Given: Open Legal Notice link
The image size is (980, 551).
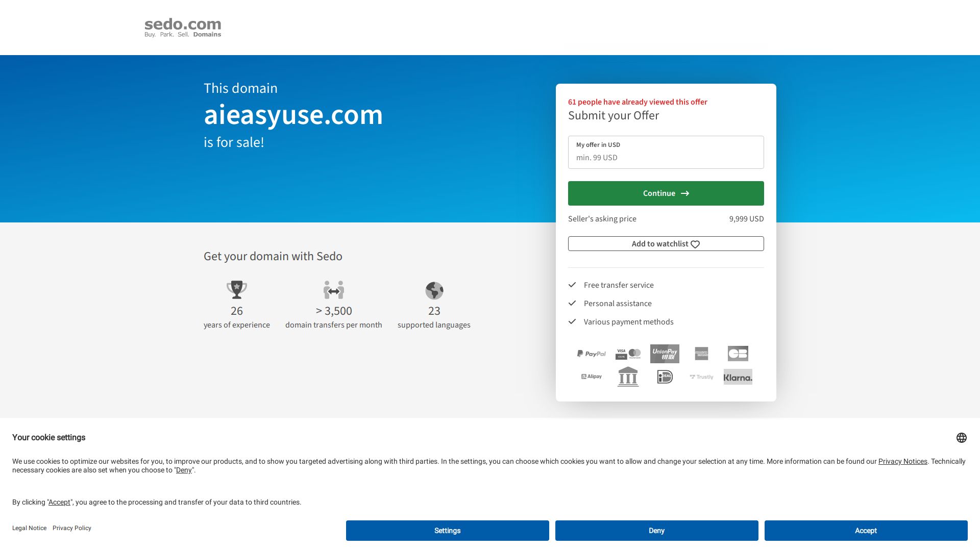Looking at the screenshot, I should click(x=29, y=528).
